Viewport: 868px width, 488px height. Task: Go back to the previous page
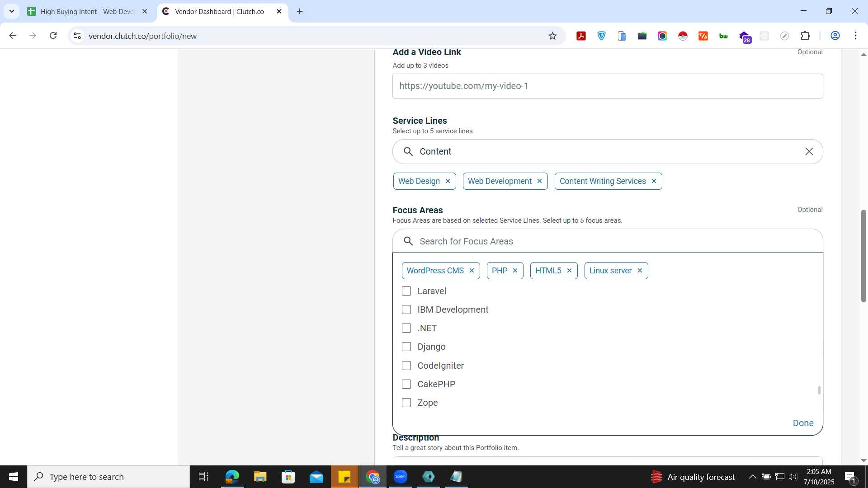pos(12,36)
